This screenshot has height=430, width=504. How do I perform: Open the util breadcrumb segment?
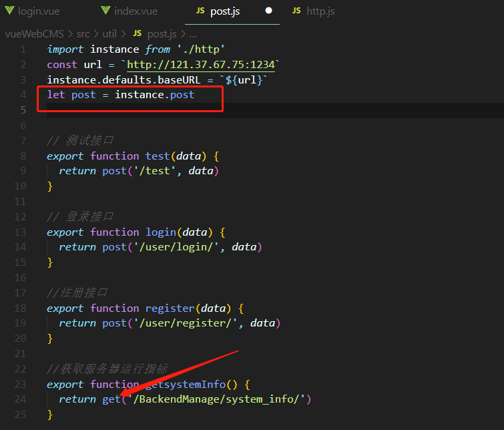pyautogui.click(x=109, y=34)
